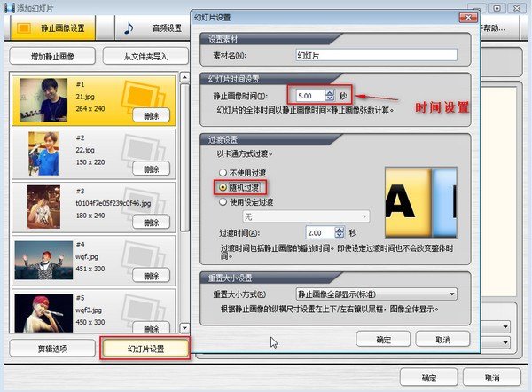Image resolution: width=532 pixels, height=392 pixels.
Task: Close the 幻灯片设置 dialog
Action: [468, 18]
